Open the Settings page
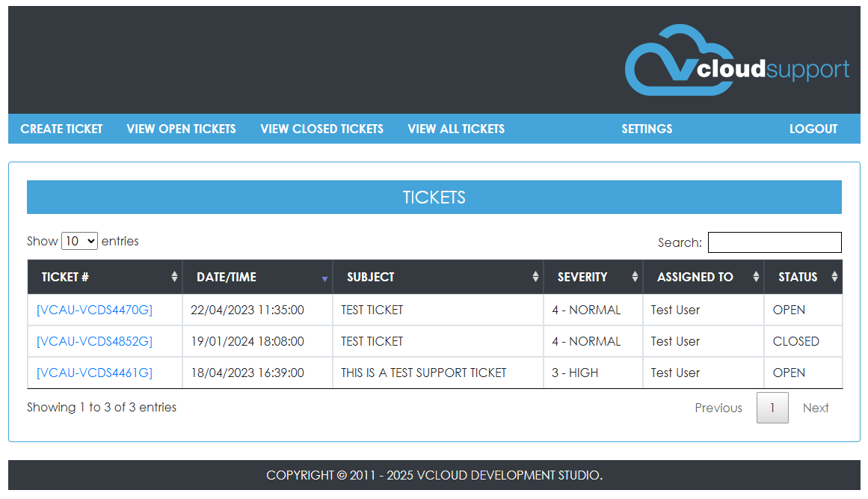 point(647,129)
